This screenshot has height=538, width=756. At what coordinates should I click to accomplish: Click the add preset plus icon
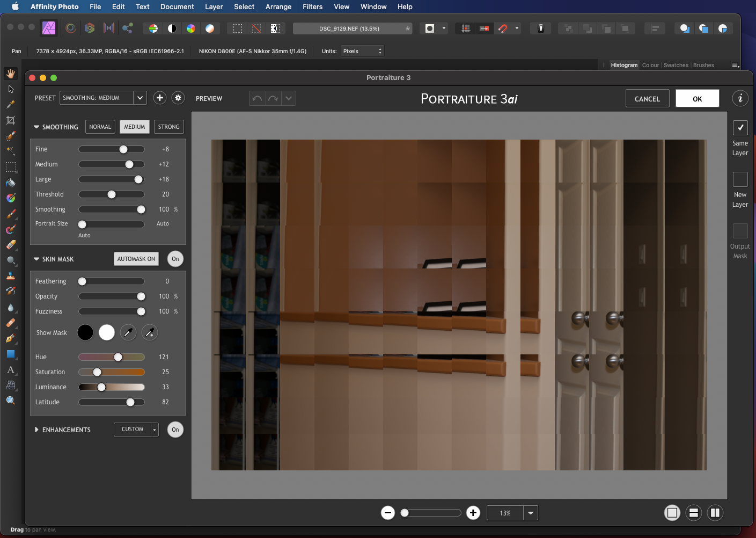pos(159,98)
